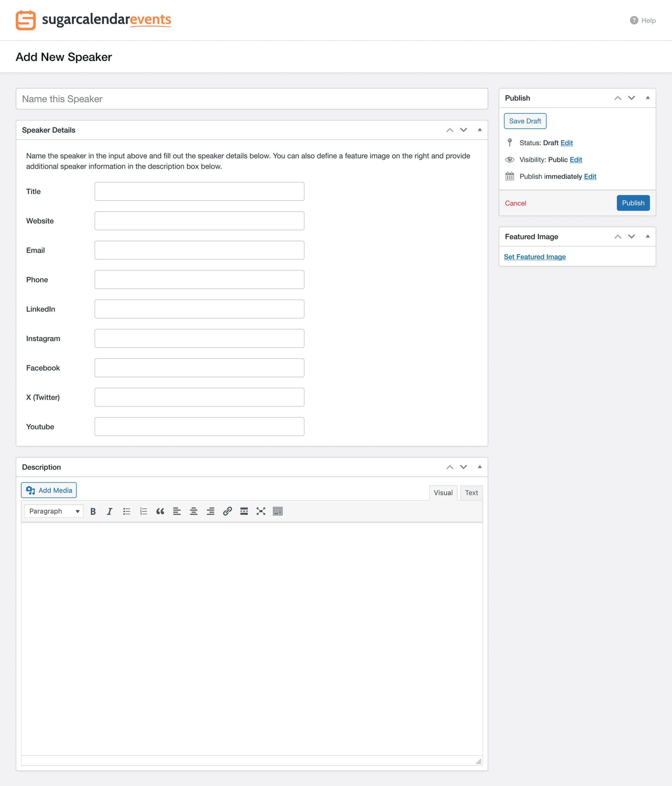This screenshot has height=786, width=672.
Task: Toggle bold formatting in editor toolbar
Action: 93,511
